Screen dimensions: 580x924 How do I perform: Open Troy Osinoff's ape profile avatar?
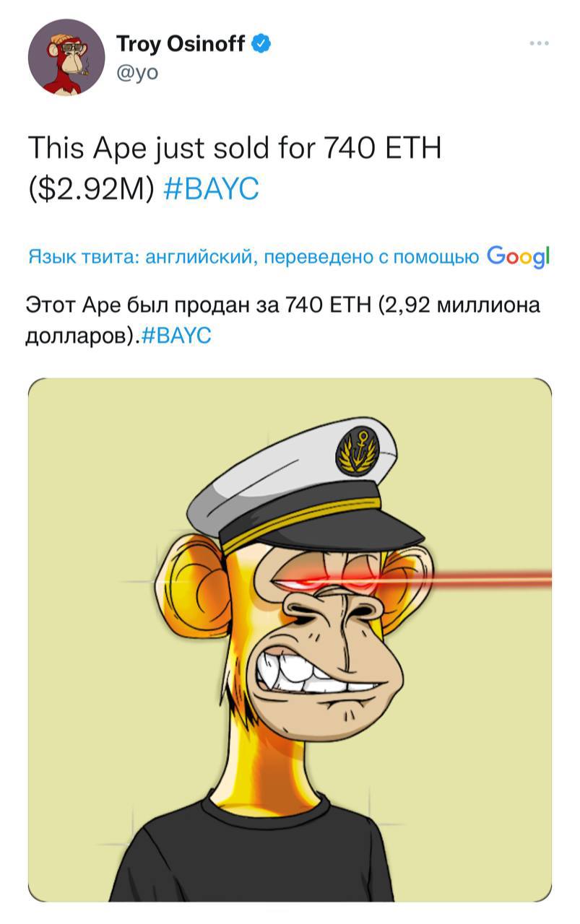point(66,57)
